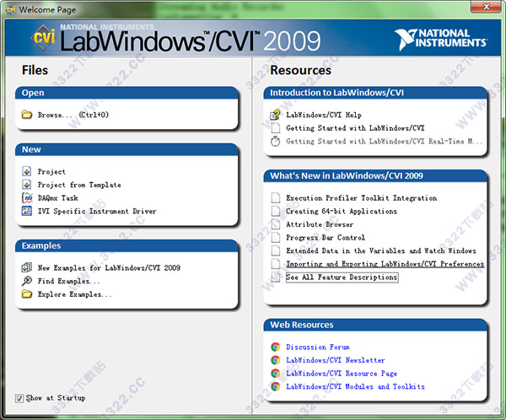Image resolution: width=506 pixels, height=420 pixels.
Task: Click the Welcome Page title bar icon
Action: (11, 9)
